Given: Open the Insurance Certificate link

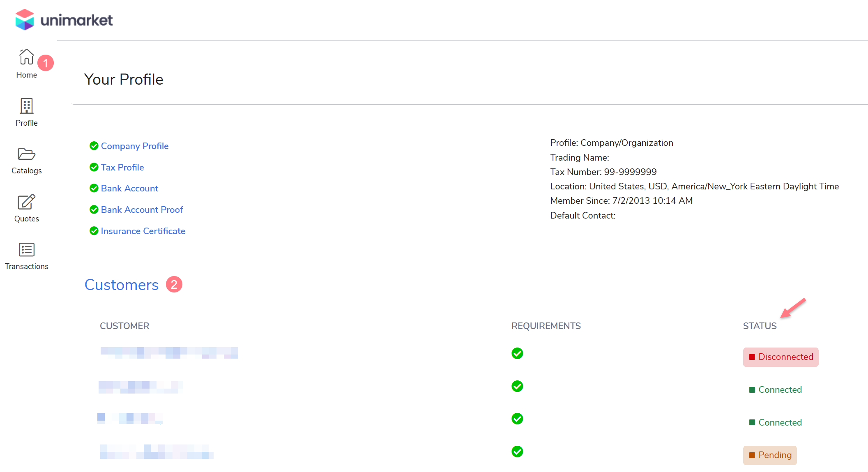Looking at the screenshot, I should [x=143, y=231].
